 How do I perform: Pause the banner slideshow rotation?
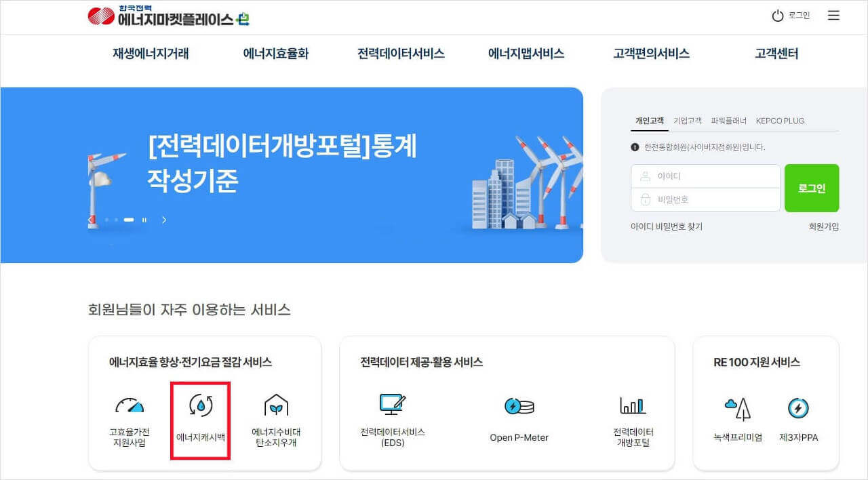(144, 220)
